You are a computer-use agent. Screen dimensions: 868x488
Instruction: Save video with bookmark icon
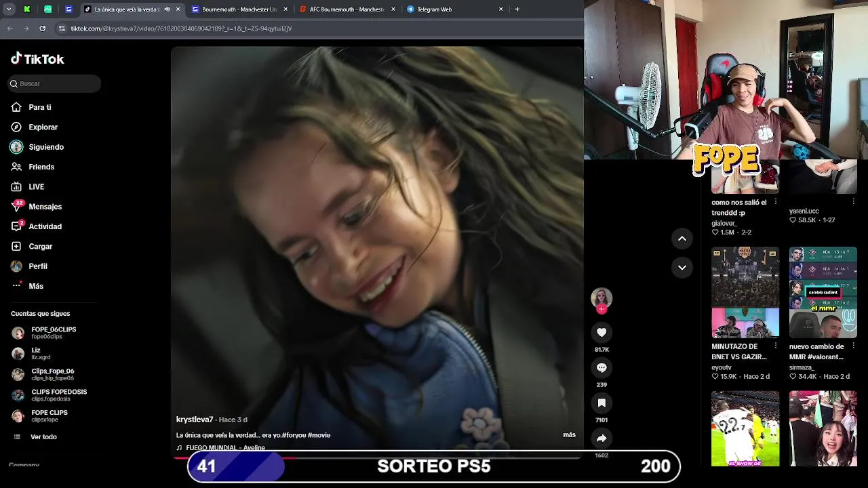tap(601, 403)
